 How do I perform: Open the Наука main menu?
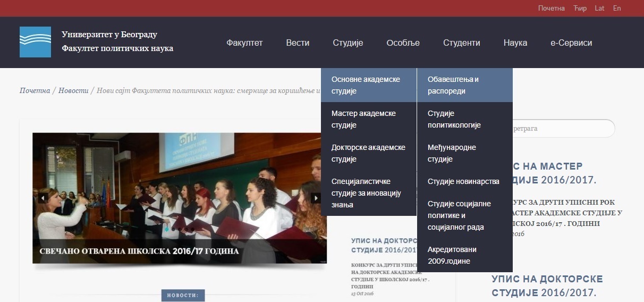515,43
